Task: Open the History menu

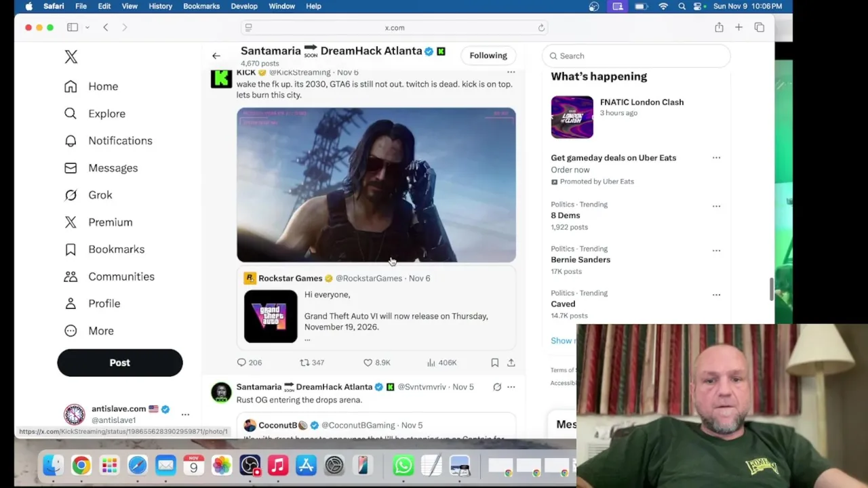Action: (x=160, y=6)
